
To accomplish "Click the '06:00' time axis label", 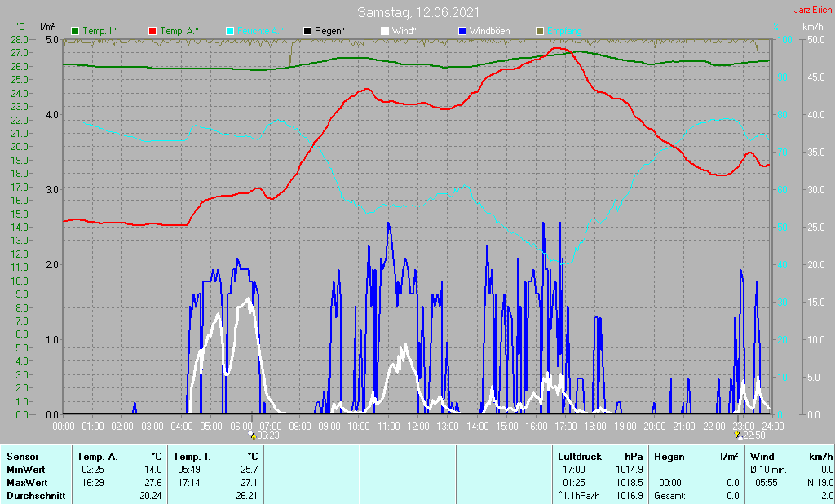I will [x=241, y=427].
